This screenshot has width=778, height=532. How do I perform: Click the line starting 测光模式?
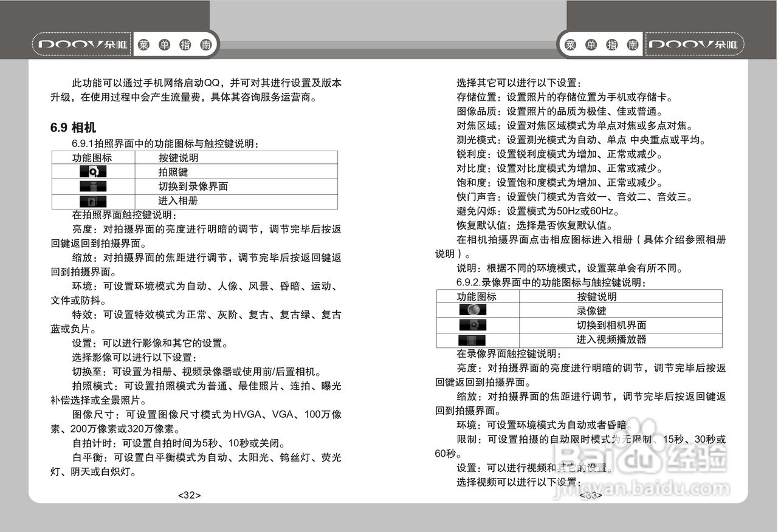point(581,140)
